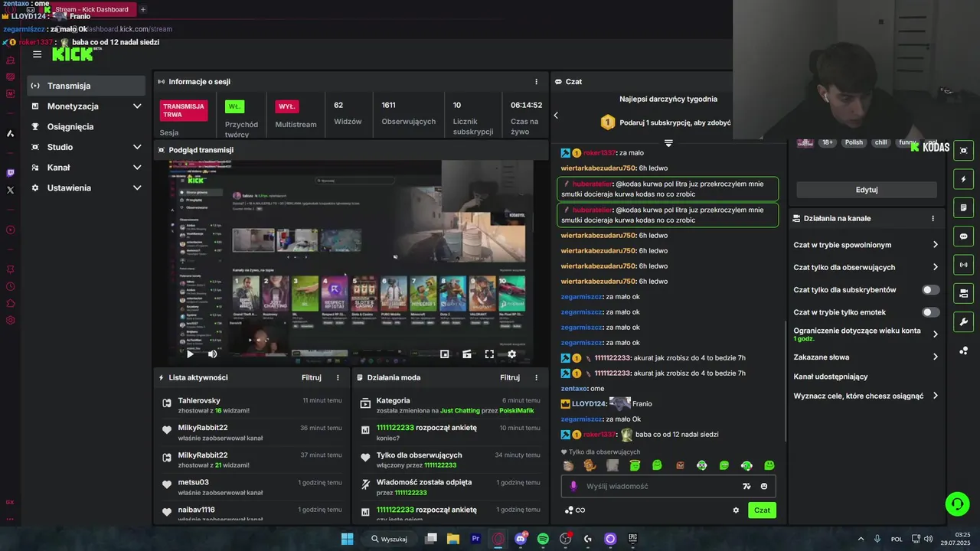Open Twitch in the Opera sidebar

coord(10,173)
